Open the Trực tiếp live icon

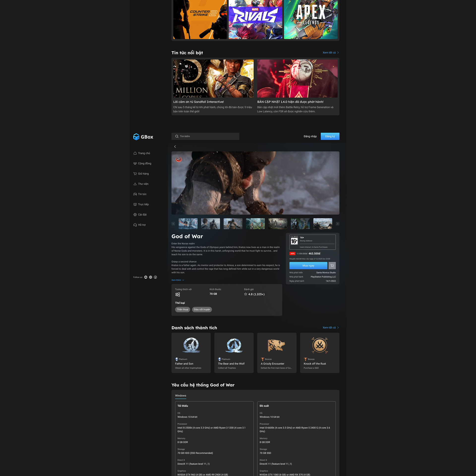[135, 204]
